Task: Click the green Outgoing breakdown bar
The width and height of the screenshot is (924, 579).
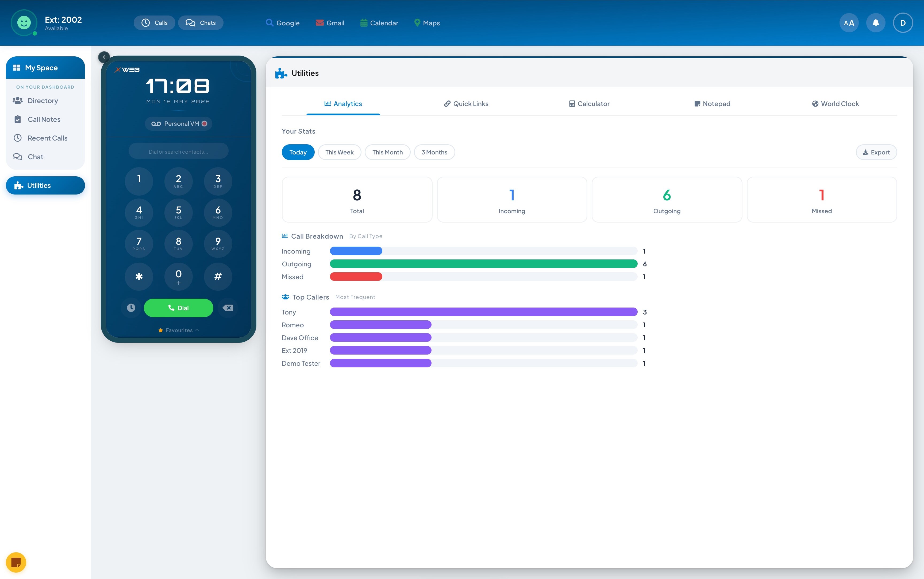Action: tap(483, 264)
